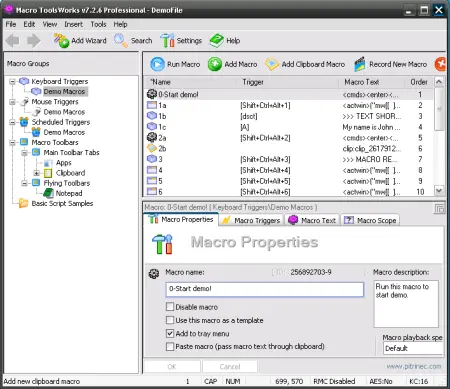
Task: Uncheck Add to tray menu
Action: click(170, 333)
